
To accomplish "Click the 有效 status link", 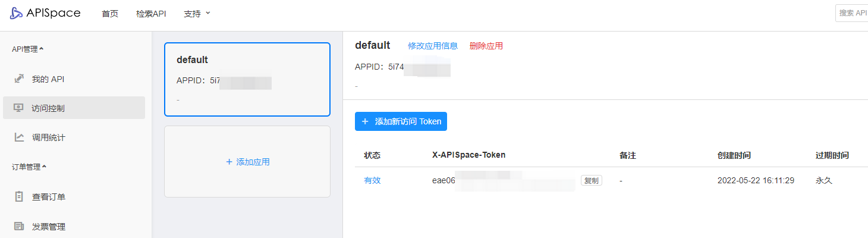I will [372, 180].
